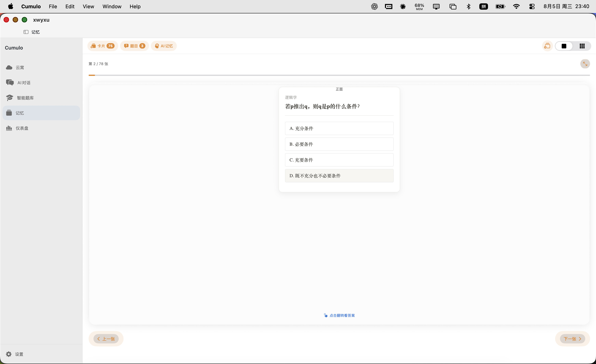Image resolution: width=596 pixels, height=364 pixels.
Task: Click the 正面 front-side label
Action: pos(339,89)
